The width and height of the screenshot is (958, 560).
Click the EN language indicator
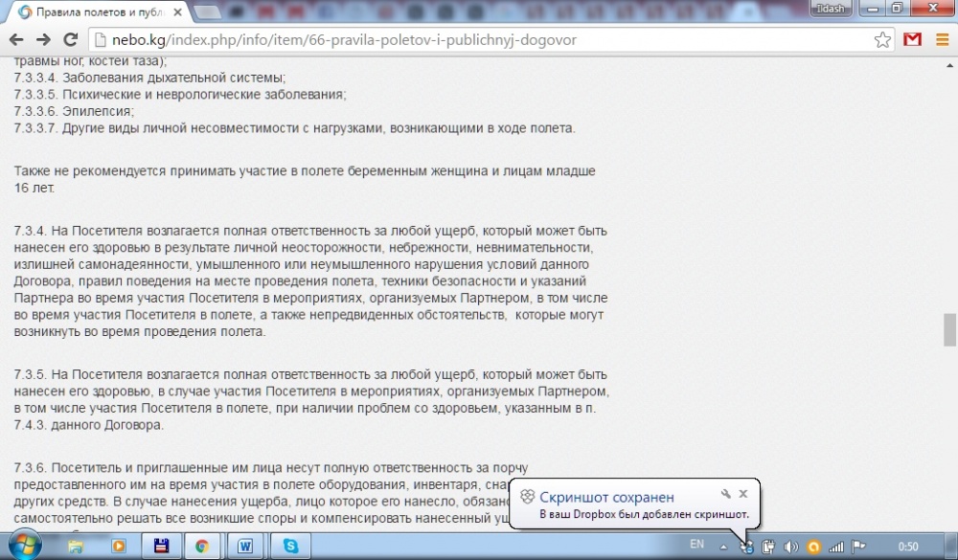tap(696, 544)
